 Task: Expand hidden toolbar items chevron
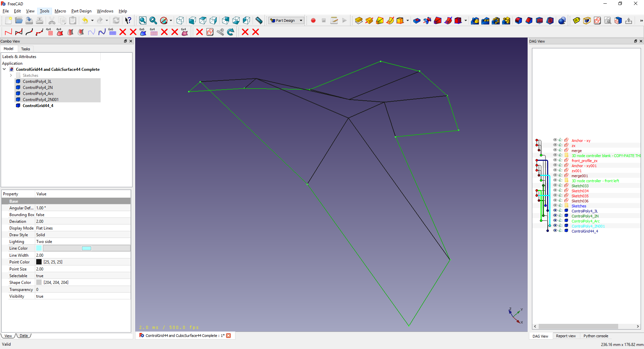641,20
